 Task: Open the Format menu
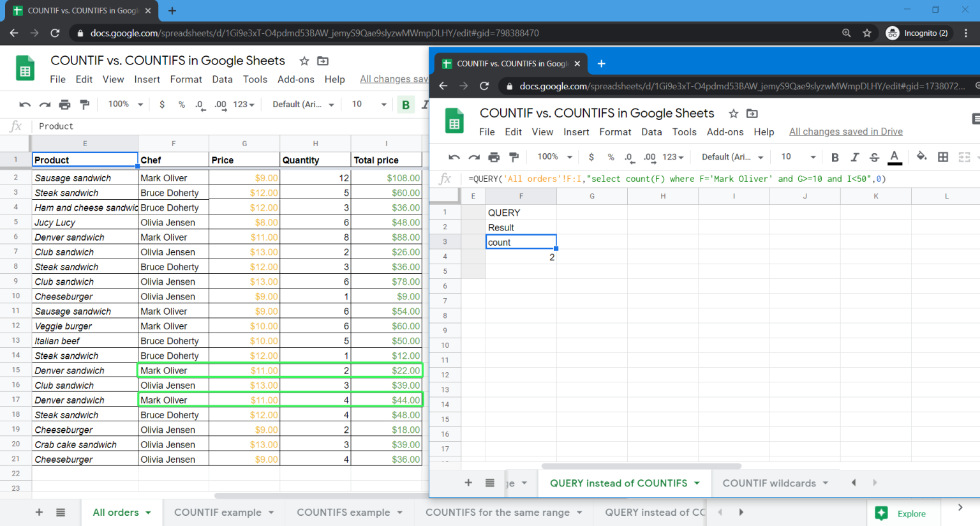click(x=615, y=132)
